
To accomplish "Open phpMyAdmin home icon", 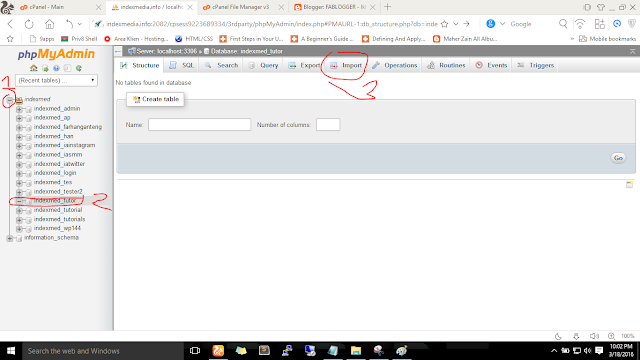I will click(33, 68).
